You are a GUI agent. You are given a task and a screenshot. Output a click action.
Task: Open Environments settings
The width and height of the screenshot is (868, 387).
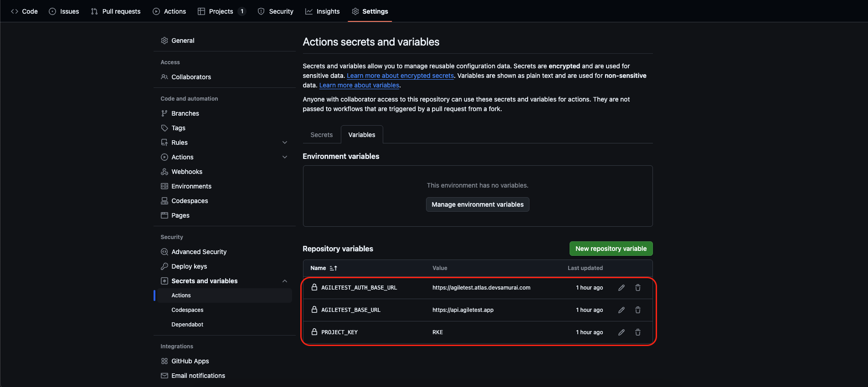(224, 186)
